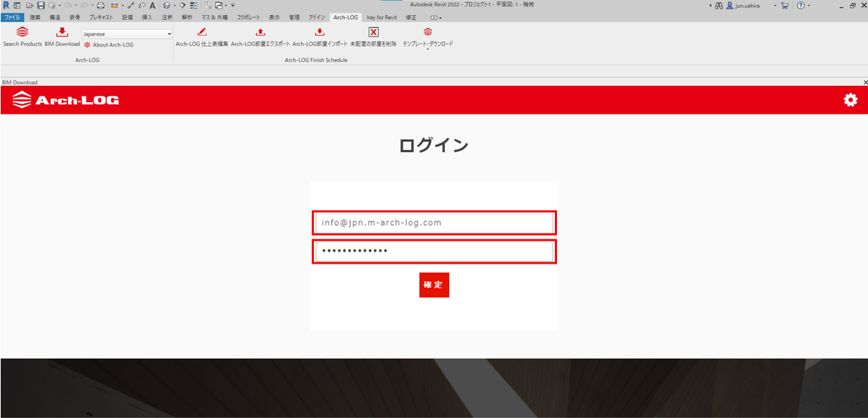Open the Arch-LOG settings gear
The height and width of the screenshot is (418, 868).
[x=850, y=100]
